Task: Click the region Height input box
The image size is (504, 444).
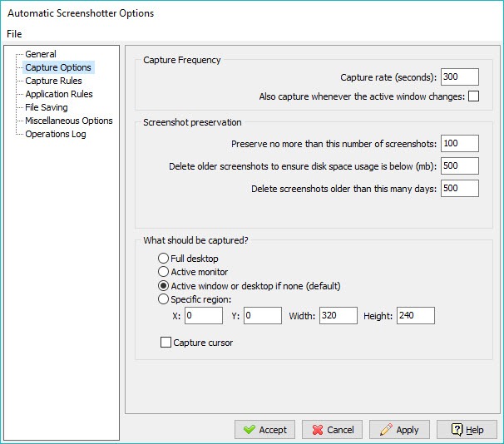Action: (x=416, y=315)
